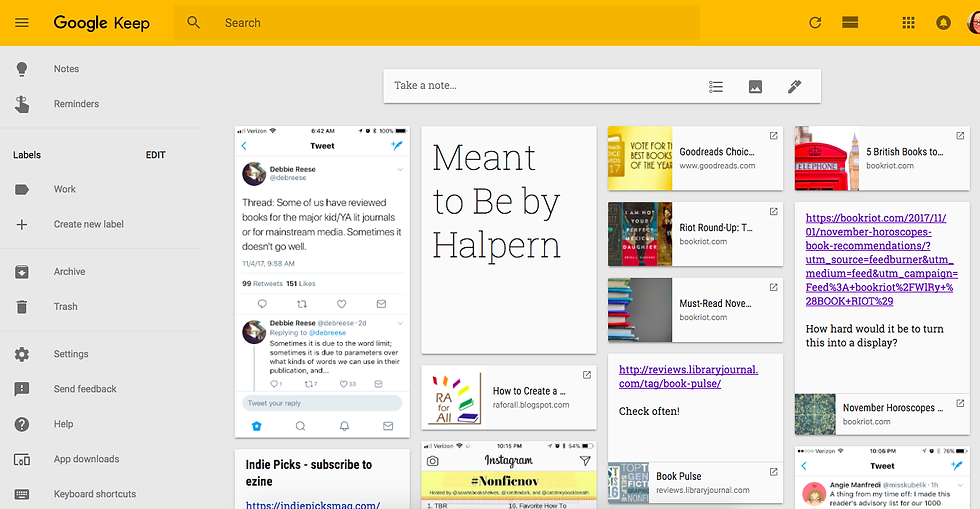
Task: Click the plus icon for new label
Action: [x=22, y=224]
